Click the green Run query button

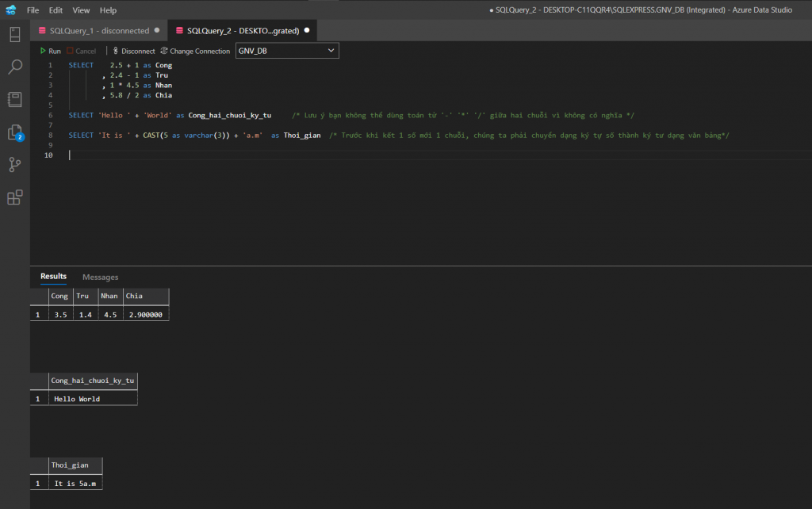50,51
